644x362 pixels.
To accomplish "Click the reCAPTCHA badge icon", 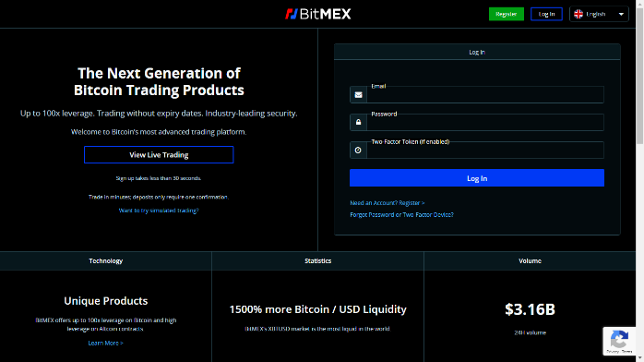I will (619, 340).
